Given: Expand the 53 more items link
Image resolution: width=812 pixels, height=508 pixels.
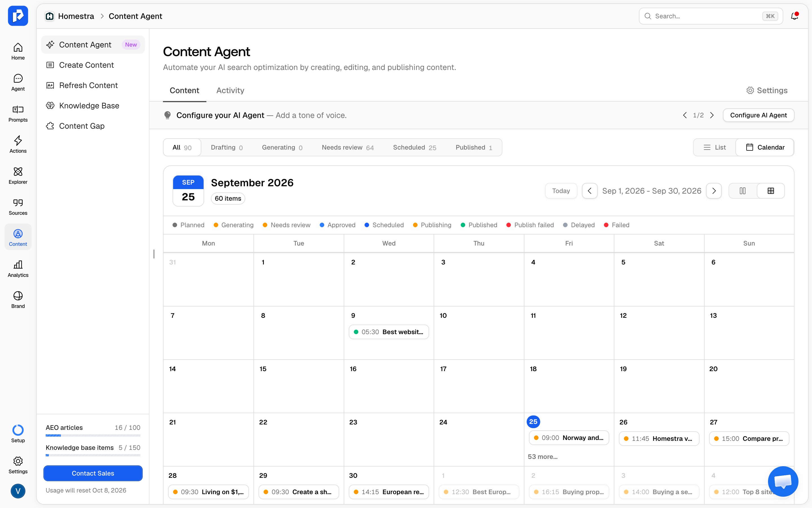Looking at the screenshot, I should pyautogui.click(x=542, y=457).
